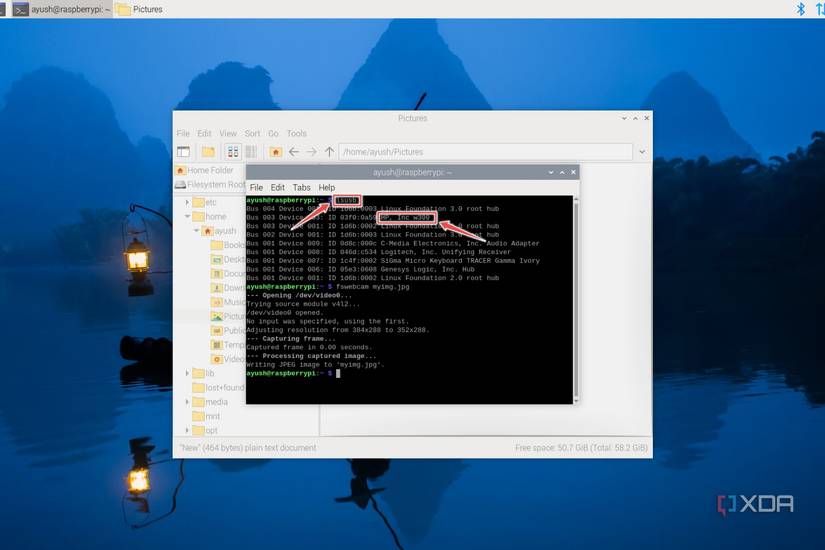Viewport: 825px width, 550px height.
Task: Open path history dropdown arrow
Action: [x=642, y=152]
